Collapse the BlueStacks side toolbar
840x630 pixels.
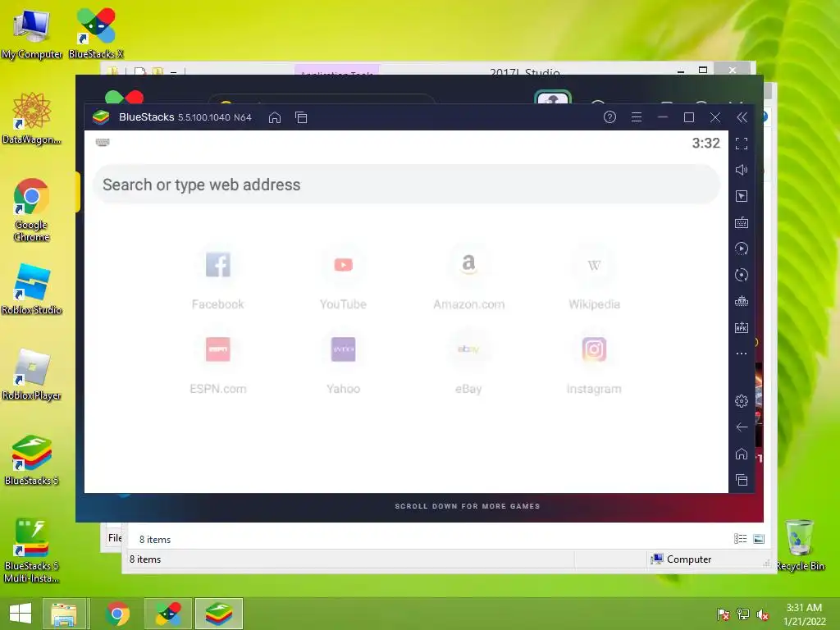coord(742,117)
